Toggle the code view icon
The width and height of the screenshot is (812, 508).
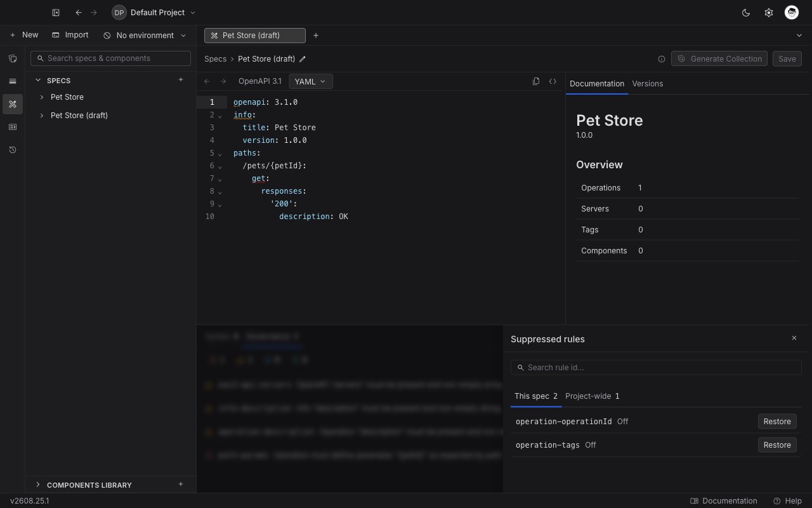pyautogui.click(x=553, y=81)
